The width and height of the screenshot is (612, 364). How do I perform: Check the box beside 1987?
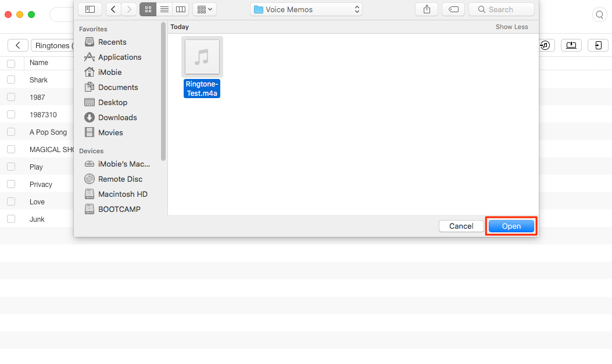click(11, 97)
